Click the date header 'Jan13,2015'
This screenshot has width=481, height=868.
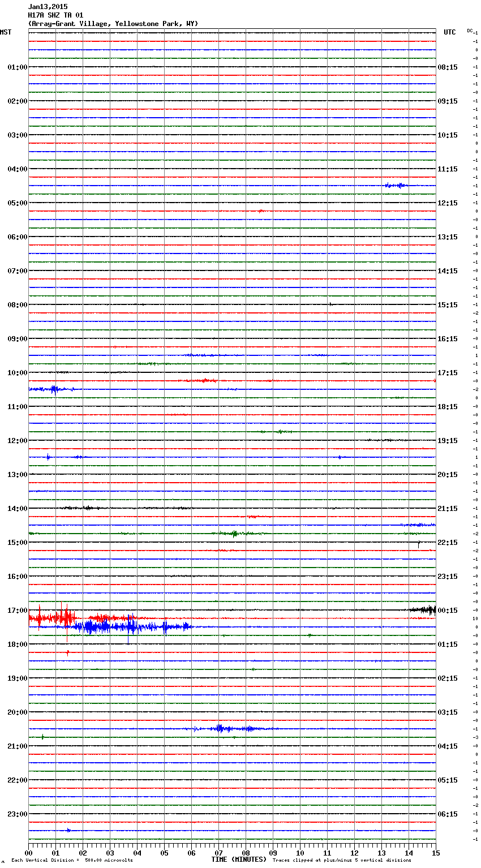[48, 7]
